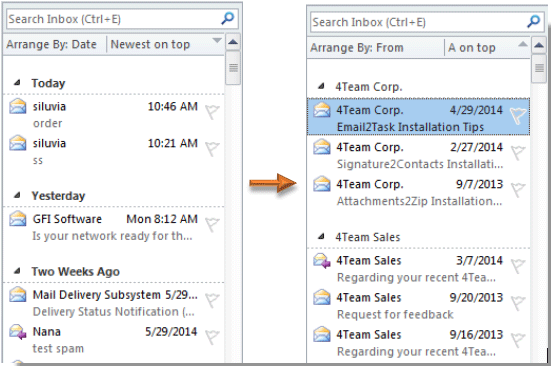Flag the Mail Delivery Subsystem email
The width and height of the screenshot is (551, 366).
(212, 300)
